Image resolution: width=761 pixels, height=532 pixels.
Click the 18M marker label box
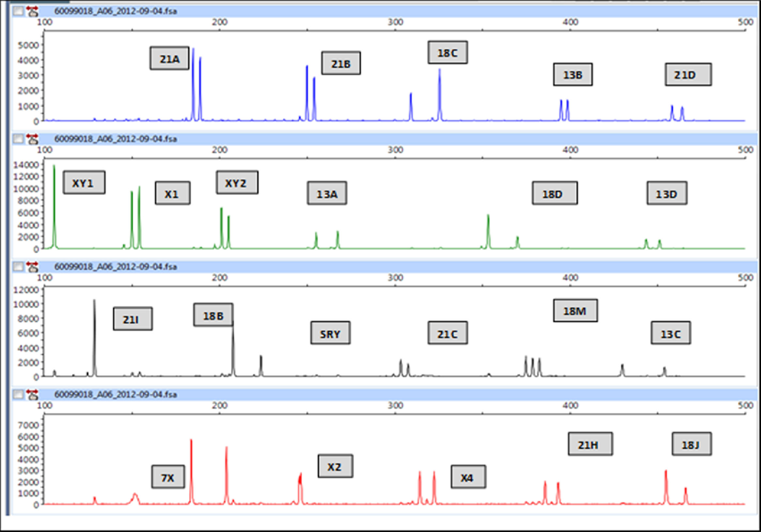click(x=575, y=311)
